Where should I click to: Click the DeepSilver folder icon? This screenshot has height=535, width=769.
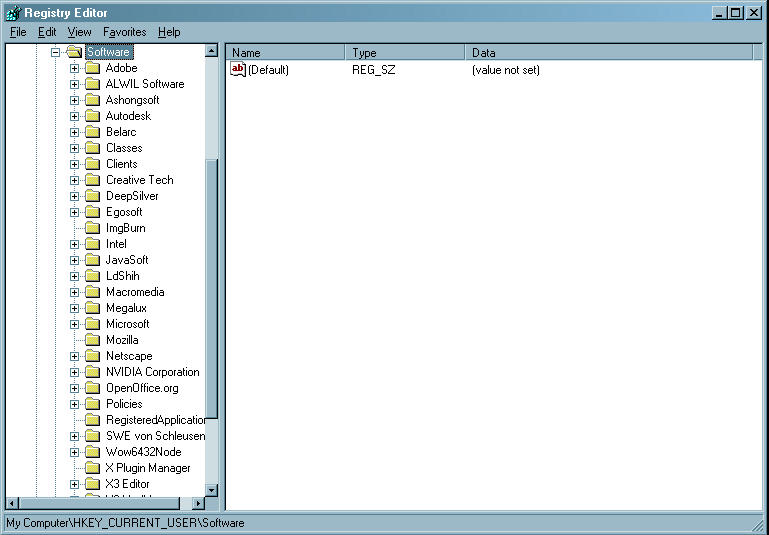pyautogui.click(x=92, y=196)
